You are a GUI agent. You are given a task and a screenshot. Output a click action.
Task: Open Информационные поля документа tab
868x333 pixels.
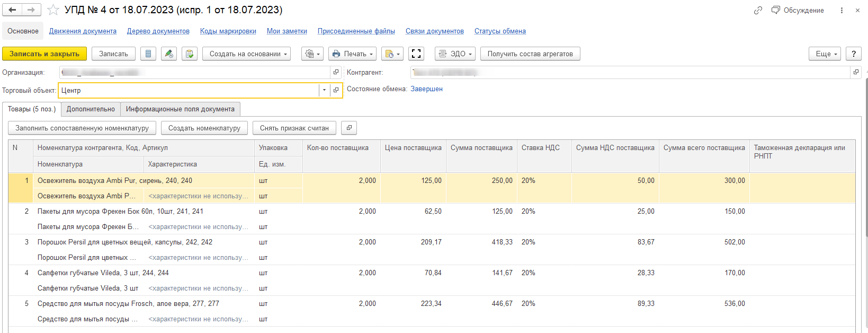click(180, 109)
